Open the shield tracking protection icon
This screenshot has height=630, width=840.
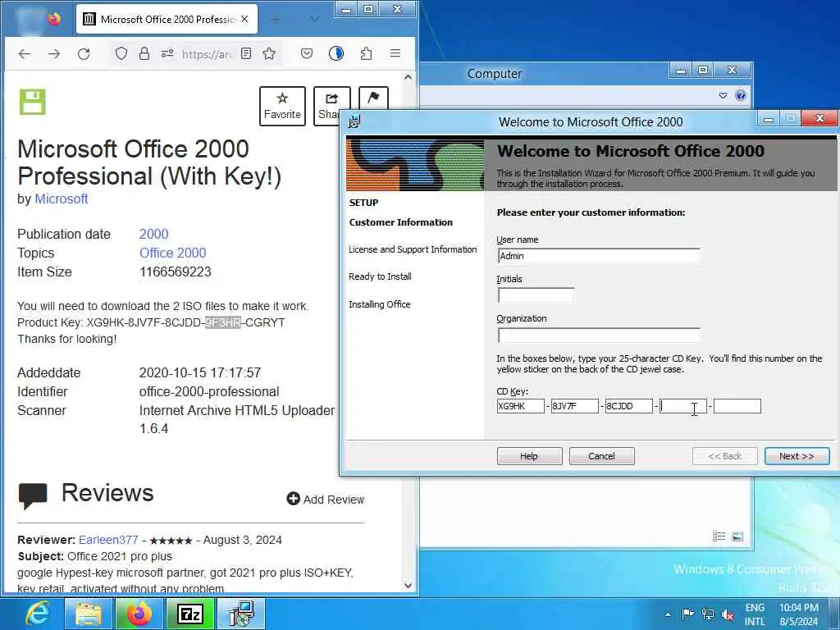(x=121, y=53)
